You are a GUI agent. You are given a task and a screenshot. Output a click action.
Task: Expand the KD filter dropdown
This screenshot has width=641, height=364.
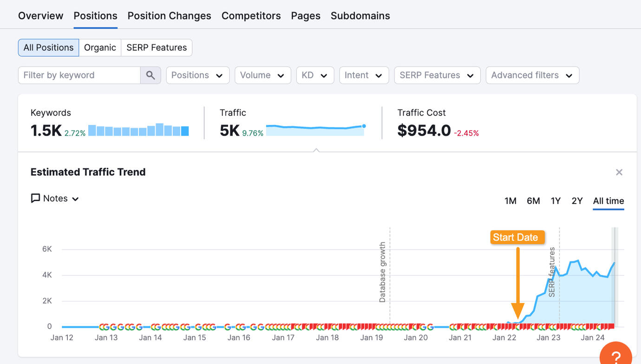tap(315, 75)
